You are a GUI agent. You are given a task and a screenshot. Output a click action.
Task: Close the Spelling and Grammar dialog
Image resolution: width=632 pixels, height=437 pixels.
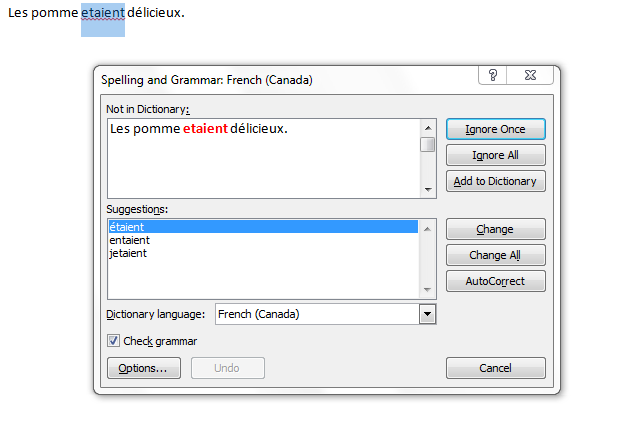tap(531, 76)
